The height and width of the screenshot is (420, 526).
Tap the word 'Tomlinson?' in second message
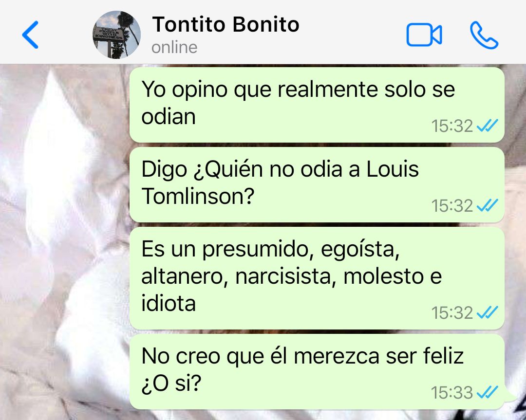pyautogui.click(x=198, y=196)
